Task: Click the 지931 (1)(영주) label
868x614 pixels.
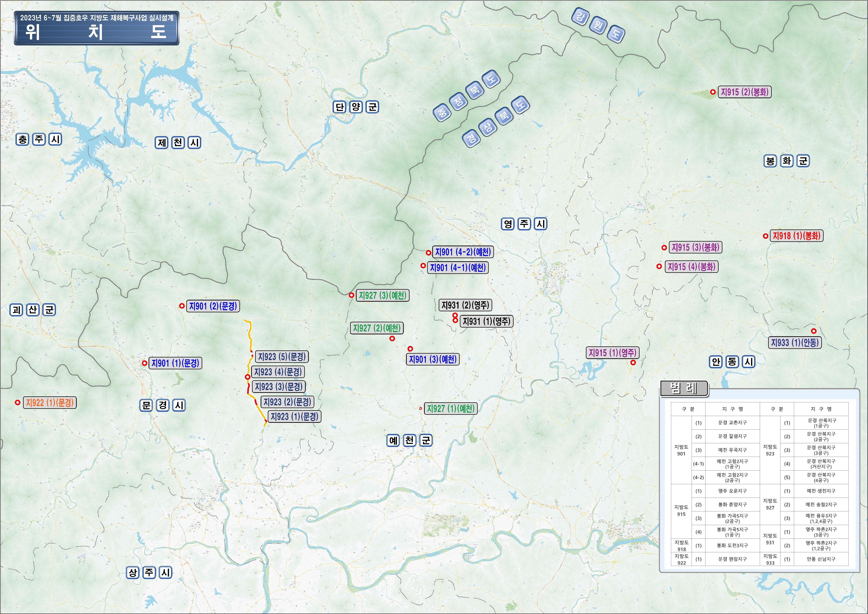Action: tap(487, 321)
